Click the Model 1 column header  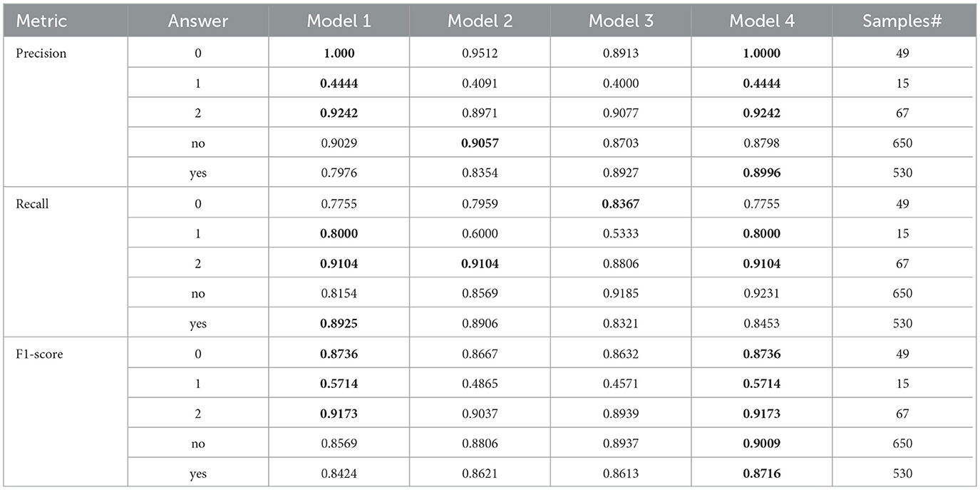[x=339, y=21]
